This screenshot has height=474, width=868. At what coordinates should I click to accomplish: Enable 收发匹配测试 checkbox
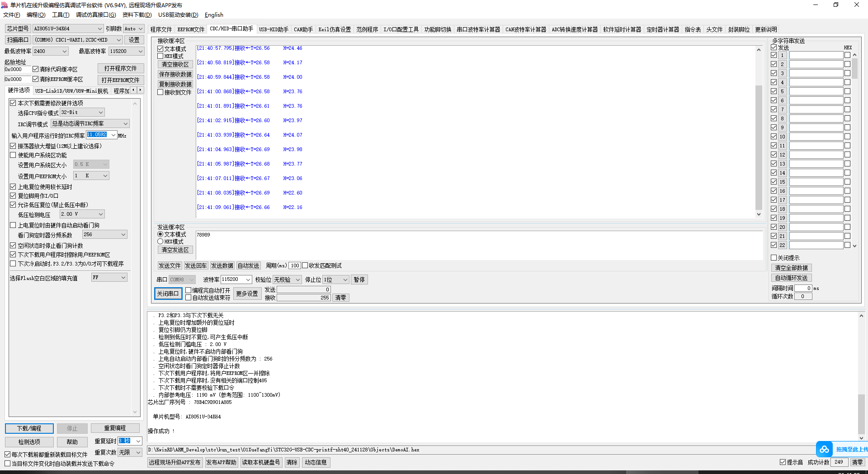(x=305, y=265)
